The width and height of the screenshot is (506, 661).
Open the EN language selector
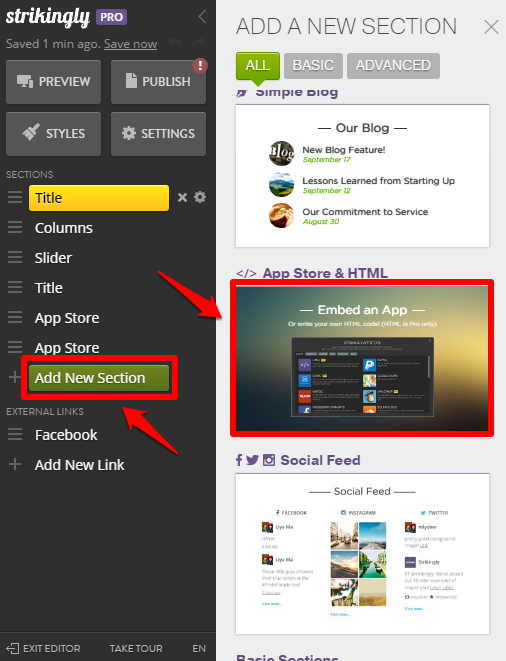[x=199, y=648]
